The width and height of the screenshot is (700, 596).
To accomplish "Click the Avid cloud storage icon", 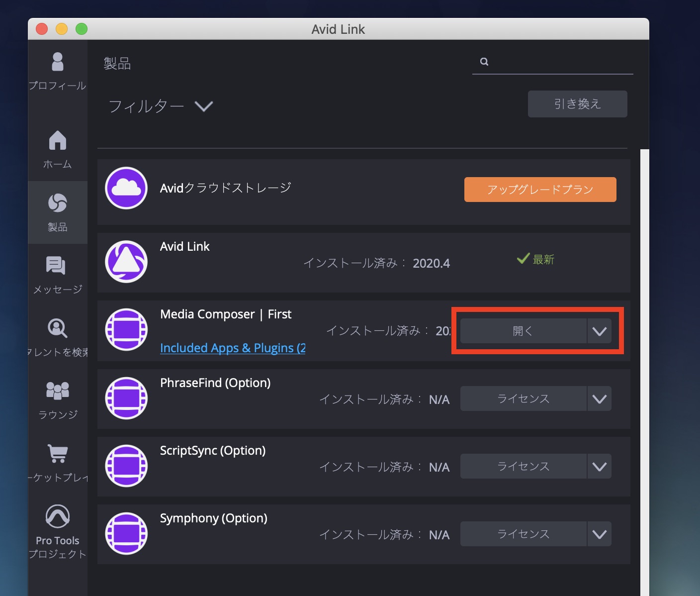I will (126, 188).
